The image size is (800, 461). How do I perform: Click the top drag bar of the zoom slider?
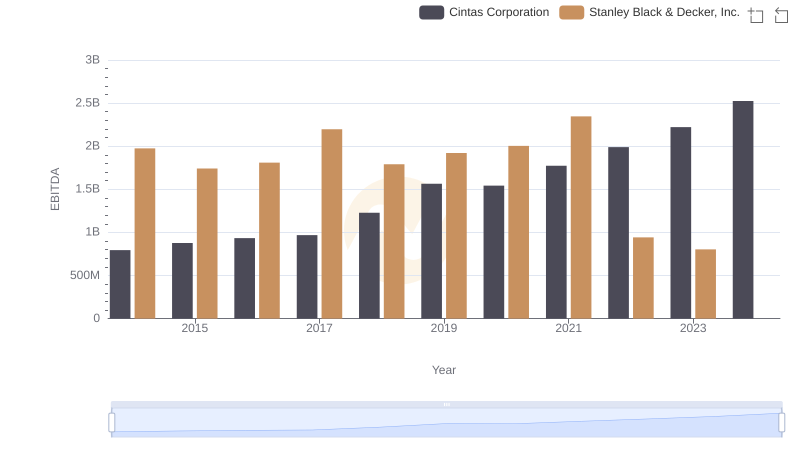tap(446, 404)
